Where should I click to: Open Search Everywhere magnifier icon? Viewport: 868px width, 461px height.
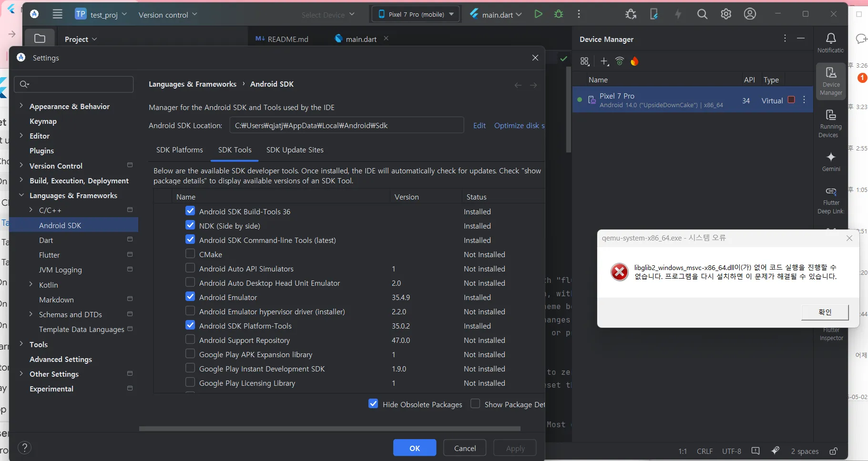tap(702, 14)
